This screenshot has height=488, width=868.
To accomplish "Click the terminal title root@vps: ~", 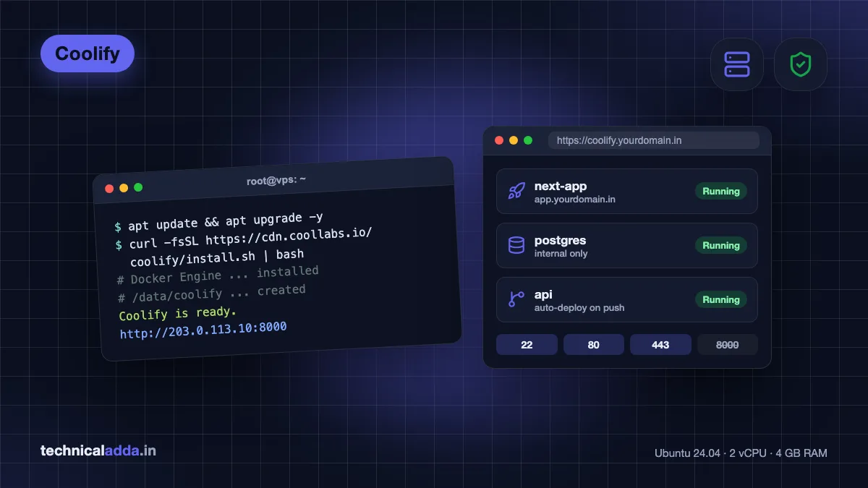I will click(276, 181).
